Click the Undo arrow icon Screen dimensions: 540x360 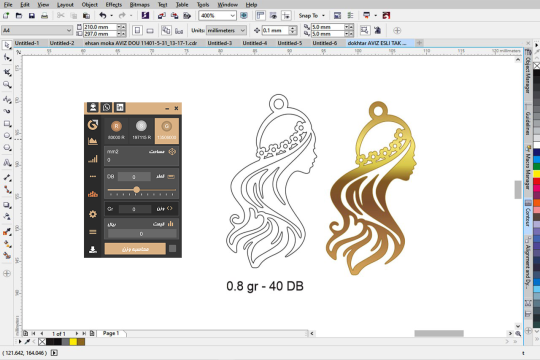point(103,16)
